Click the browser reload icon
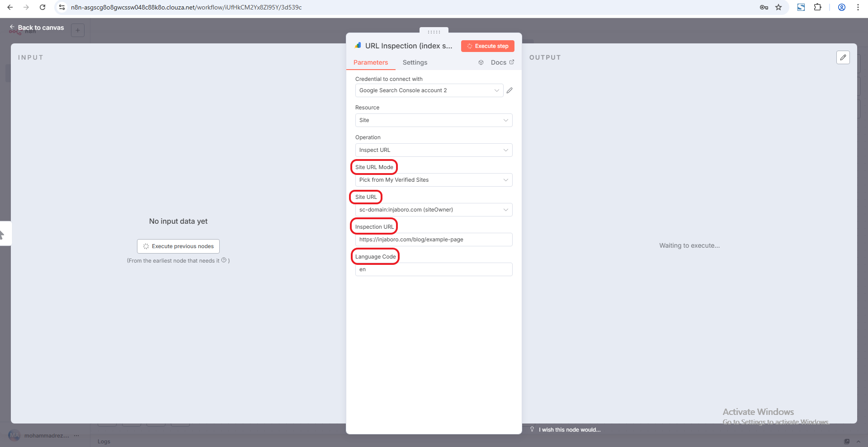868x447 pixels. pos(42,7)
